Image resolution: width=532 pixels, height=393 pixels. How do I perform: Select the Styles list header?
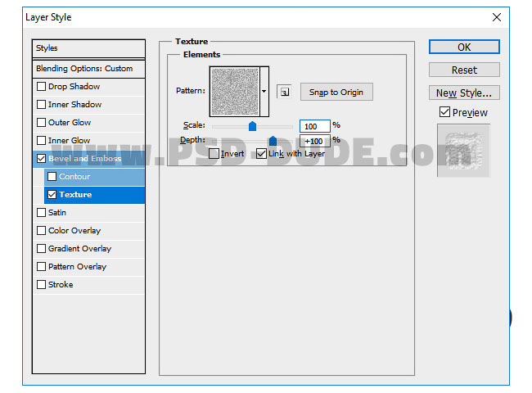coord(89,48)
